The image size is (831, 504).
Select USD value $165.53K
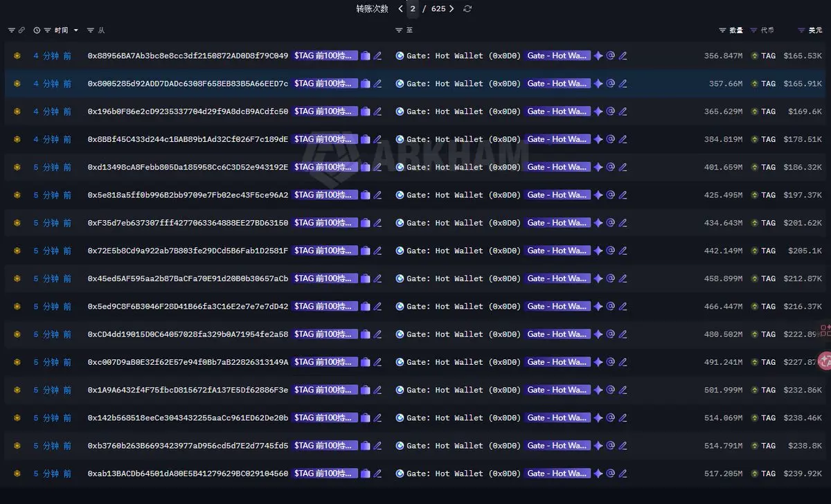pyautogui.click(x=803, y=55)
